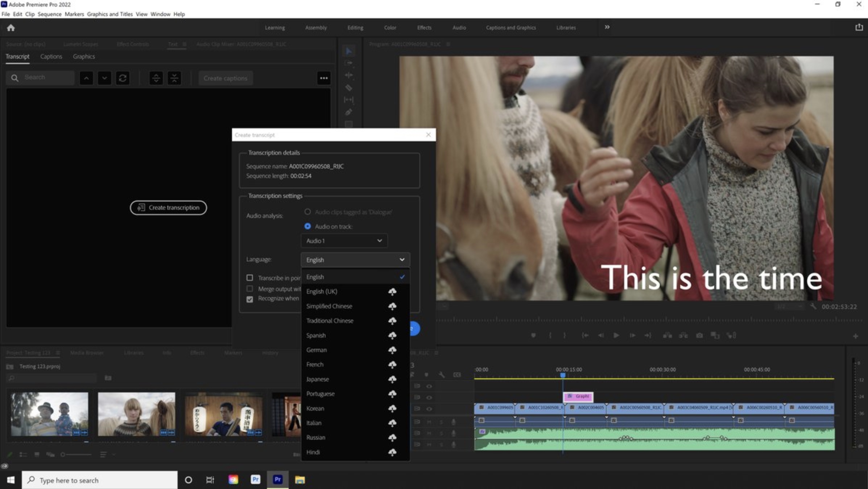This screenshot has height=489, width=868.
Task: Expand the Audio 1 track dropdown
Action: pos(344,241)
